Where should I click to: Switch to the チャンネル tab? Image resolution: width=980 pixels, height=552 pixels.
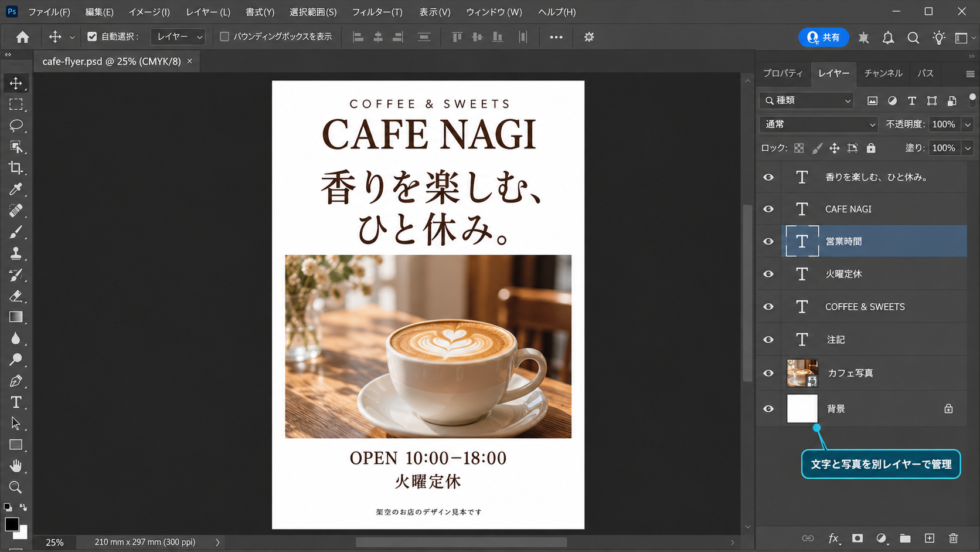coord(883,73)
